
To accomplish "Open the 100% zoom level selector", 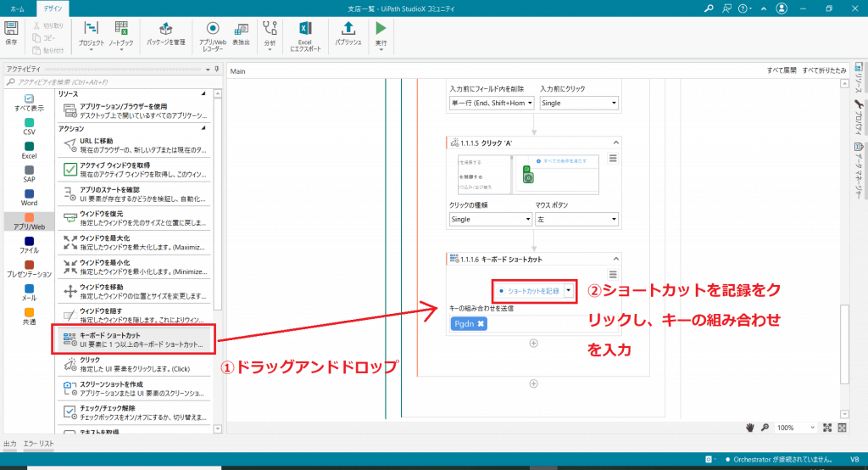I will click(797, 428).
